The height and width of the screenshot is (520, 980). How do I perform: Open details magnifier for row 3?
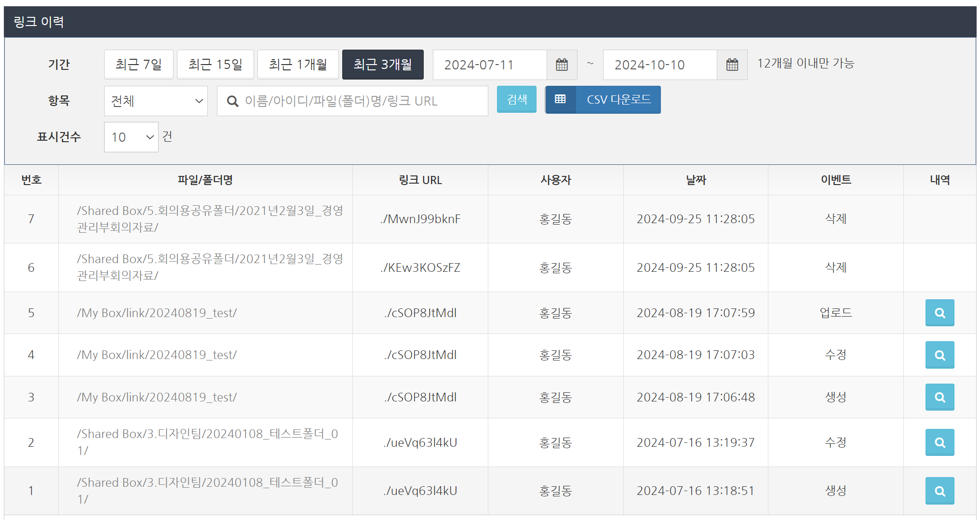(x=939, y=397)
